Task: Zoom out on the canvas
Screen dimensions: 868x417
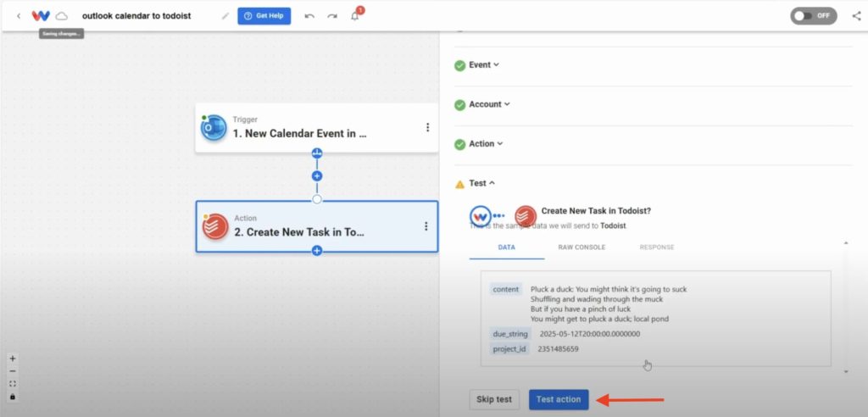Action: (13, 371)
